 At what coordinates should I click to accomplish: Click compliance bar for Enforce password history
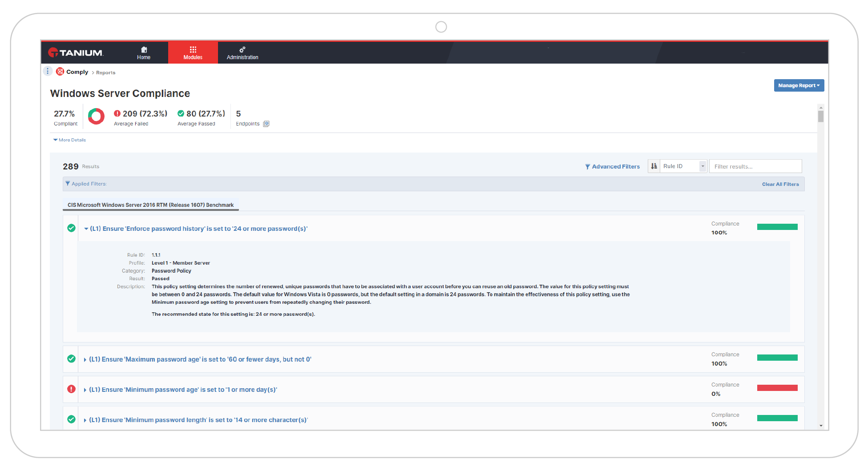tap(777, 227)
